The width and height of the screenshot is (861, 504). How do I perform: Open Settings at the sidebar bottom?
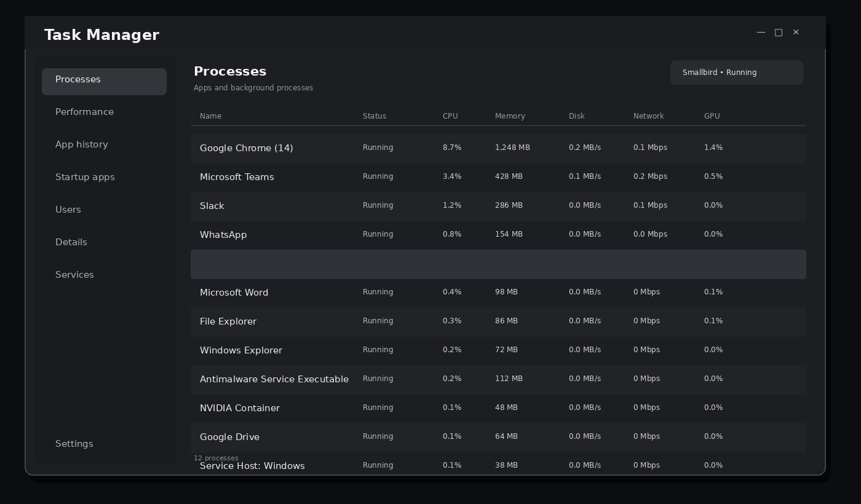pyautogui.click(x=104, y=444)
